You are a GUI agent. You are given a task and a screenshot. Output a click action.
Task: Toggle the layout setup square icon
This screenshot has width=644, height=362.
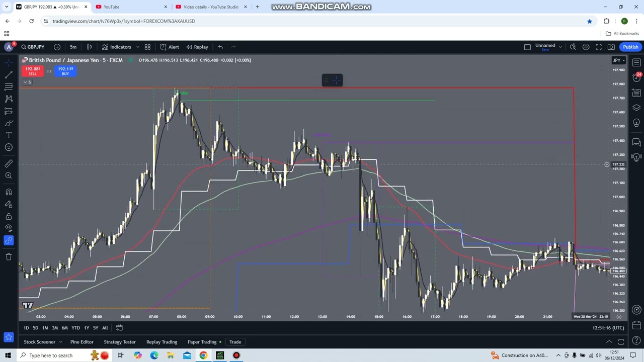click(527, 47)
